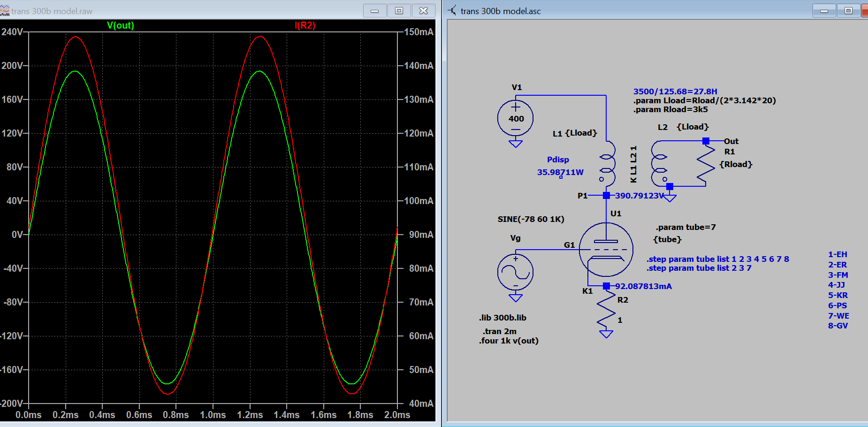Click the ground symbol under Vg
Screen dimensions: 868x427
point(516,297)
